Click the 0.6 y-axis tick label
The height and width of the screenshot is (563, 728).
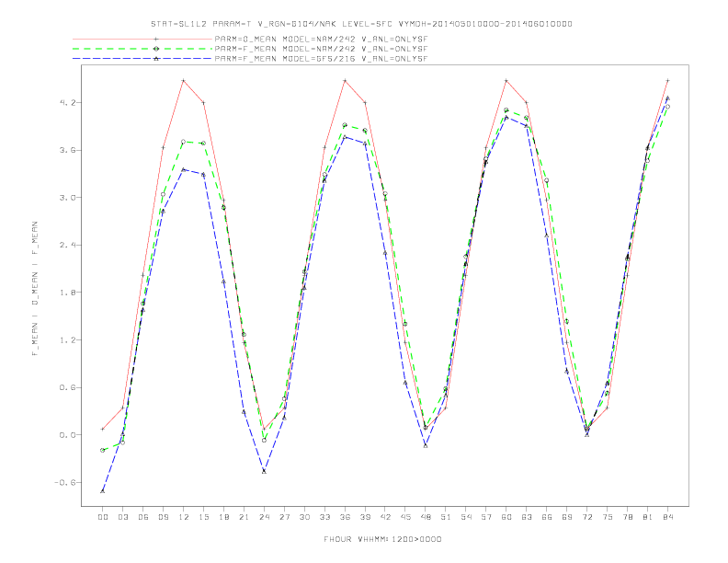pyautogui.click(x=68, y=387)
